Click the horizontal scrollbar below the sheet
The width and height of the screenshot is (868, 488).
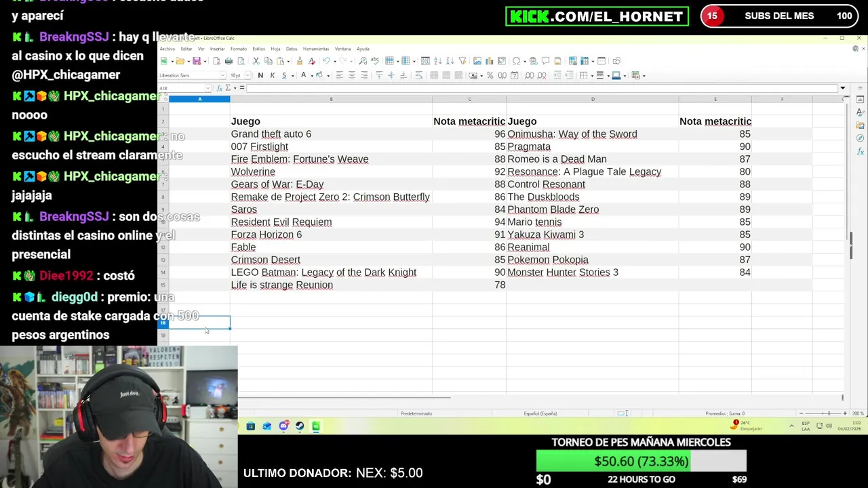click(344, 398)
